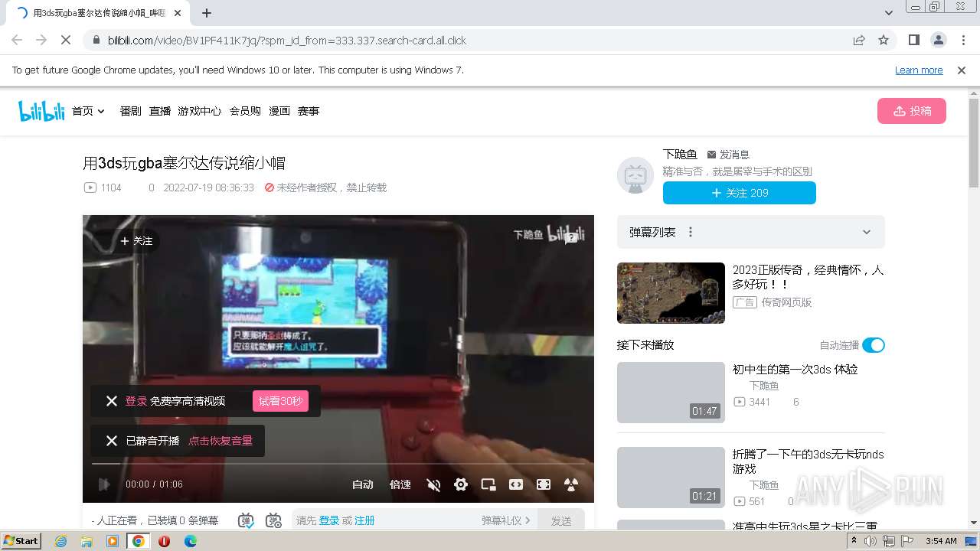This screenshot has width=980, height=551.
Task: Open video 初中生的第一次3ds 体验
Action: point(795,370)
